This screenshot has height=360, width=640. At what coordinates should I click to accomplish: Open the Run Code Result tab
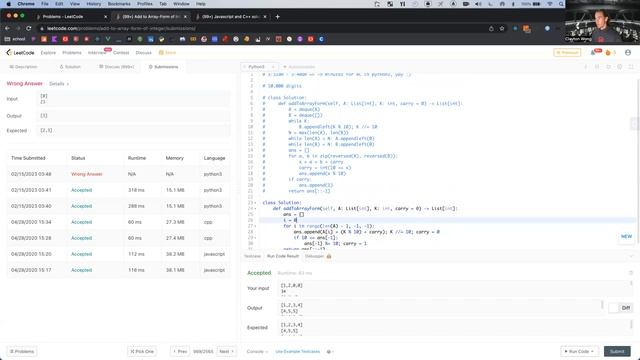point(283,256)
